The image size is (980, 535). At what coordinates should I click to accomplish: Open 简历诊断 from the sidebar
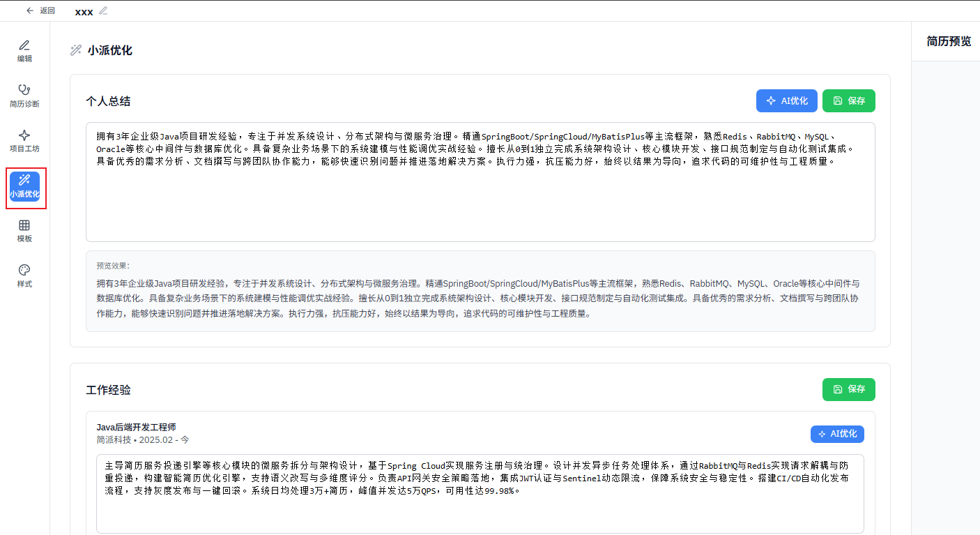tap(24, 96)
